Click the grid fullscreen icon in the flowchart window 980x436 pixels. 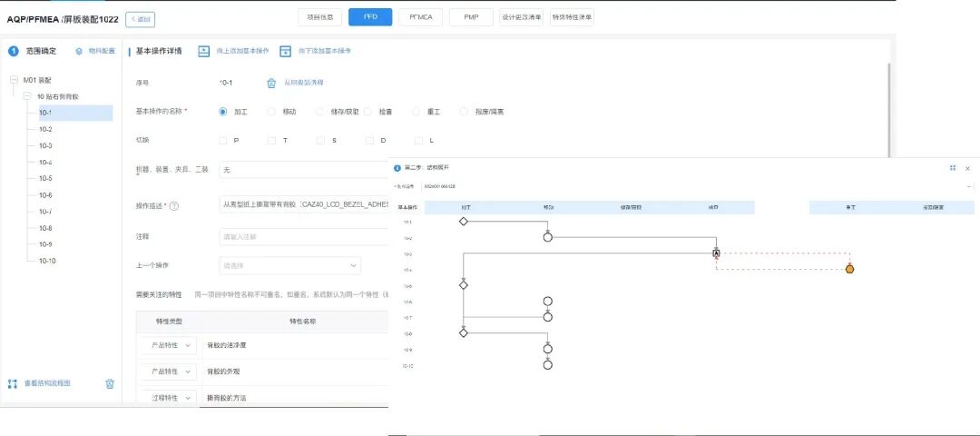click(x=953, y=168)
